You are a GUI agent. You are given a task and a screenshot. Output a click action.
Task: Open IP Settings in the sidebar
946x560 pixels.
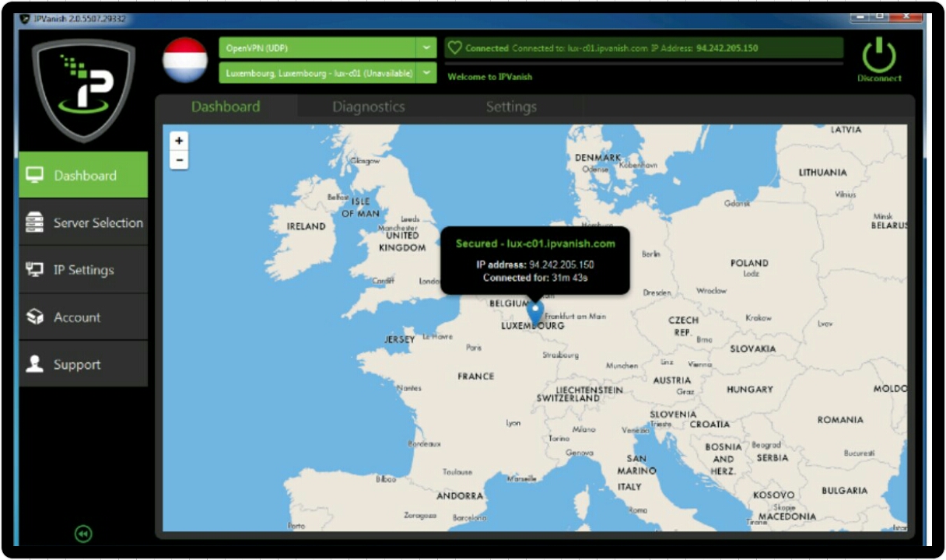point(83,270)
